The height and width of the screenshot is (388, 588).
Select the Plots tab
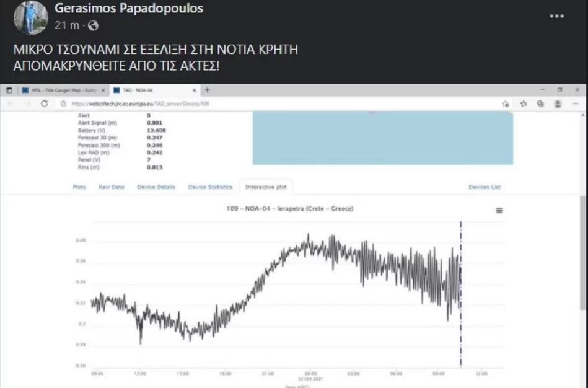pos(79,187)
